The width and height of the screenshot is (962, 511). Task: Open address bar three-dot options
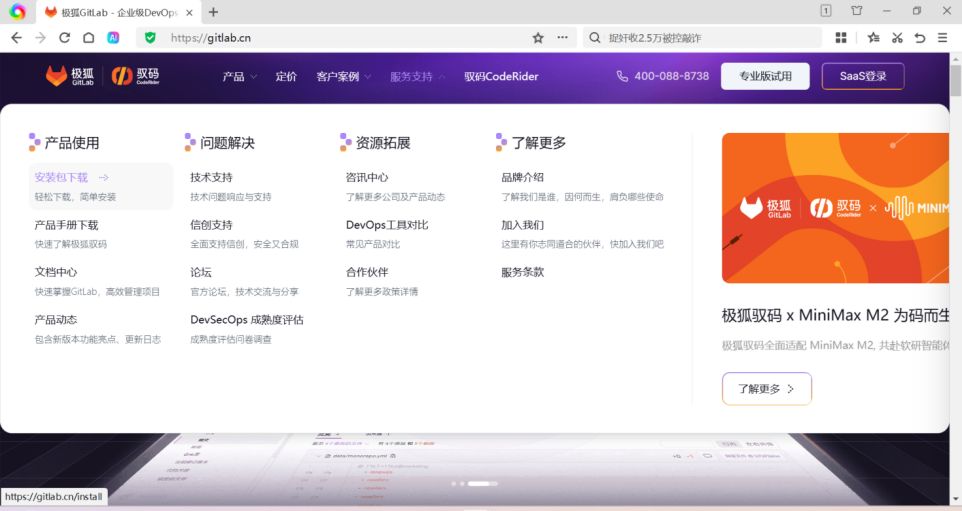pyautogui.click(x=563, y=38)
